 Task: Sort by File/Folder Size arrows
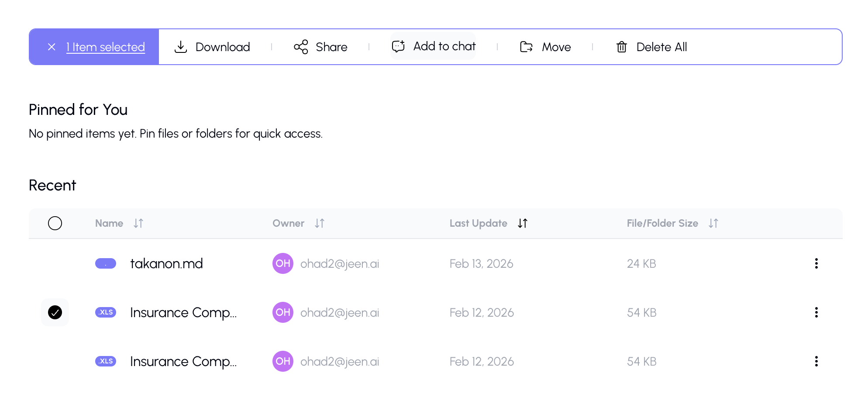click(713, 223)
